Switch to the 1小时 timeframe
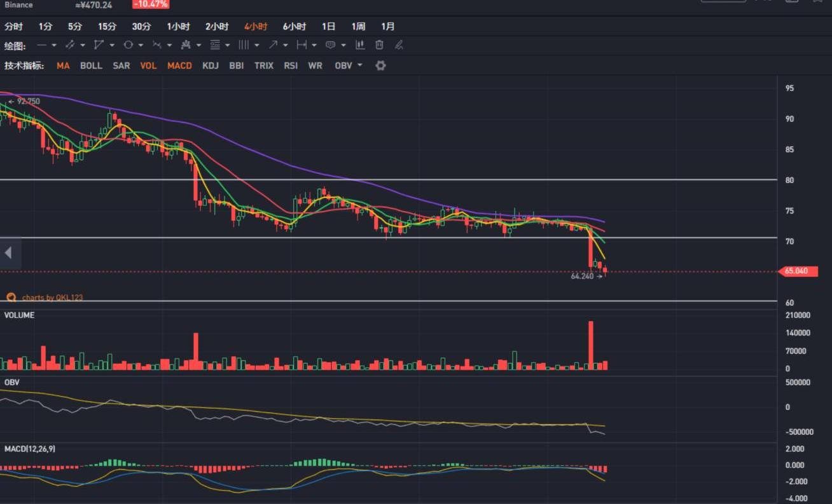The image size is (832, 504). [178, 27]
